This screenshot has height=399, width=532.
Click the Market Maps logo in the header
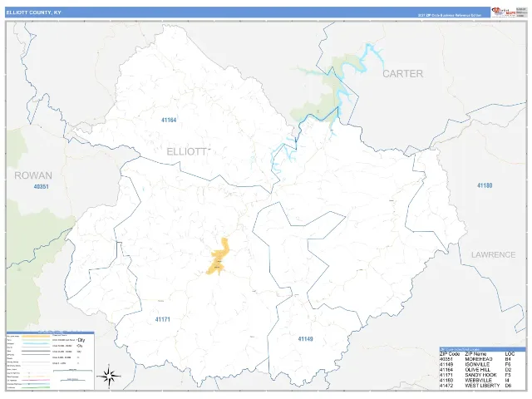coord(504,12)
